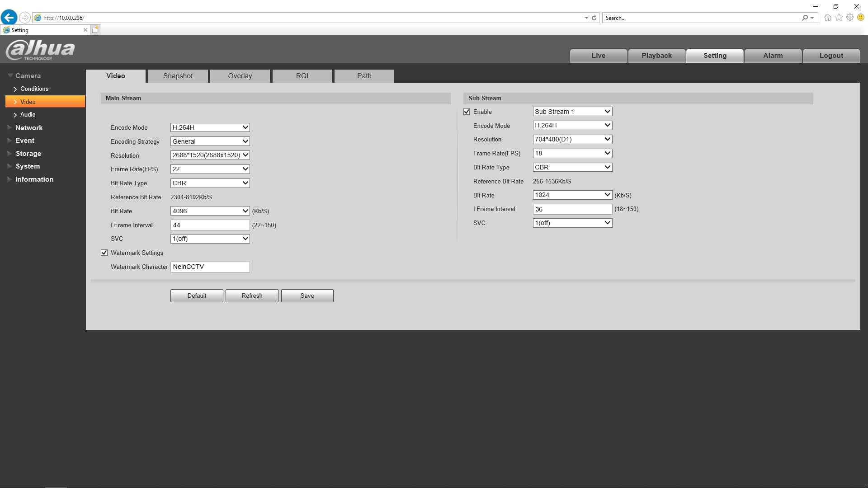Viewport: 868px width, 488px height.
Task: Click the Watermark Character input field
Action: (x=210, y=267)
